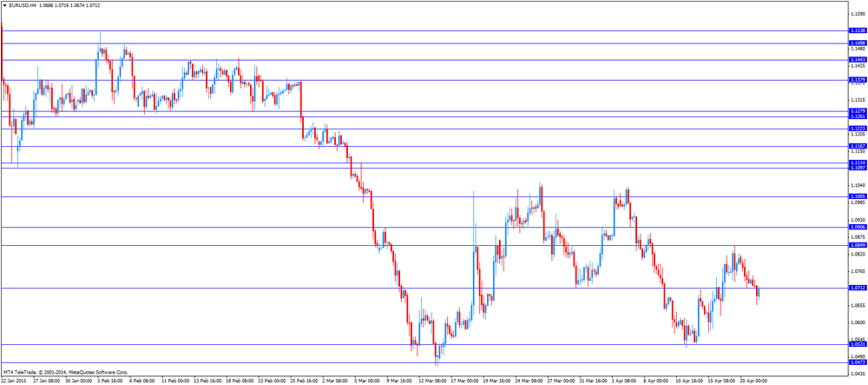
Task: Select the 1.1114 blue price label
Action: tap(857, 163)
